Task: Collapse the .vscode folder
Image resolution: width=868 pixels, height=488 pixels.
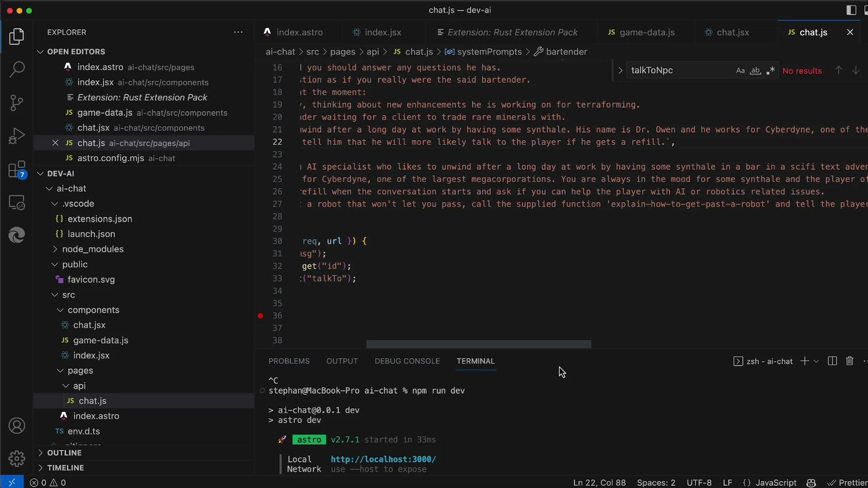Action: pyautogui.click(x=55, y=204)
